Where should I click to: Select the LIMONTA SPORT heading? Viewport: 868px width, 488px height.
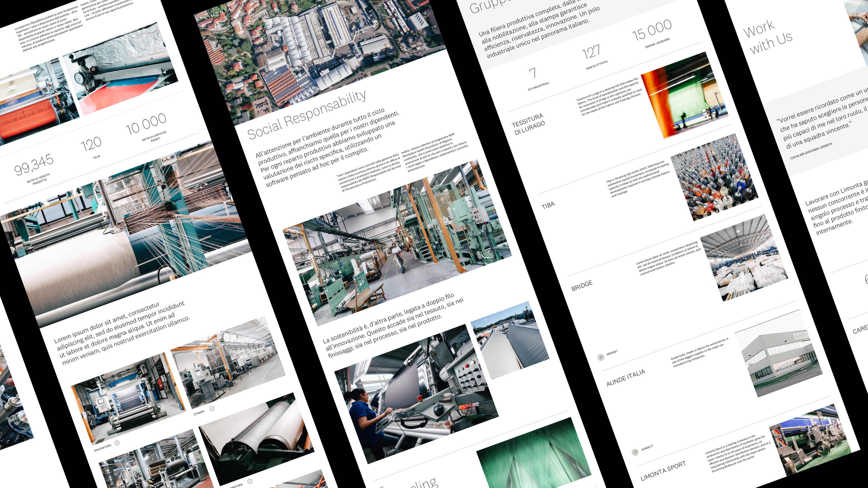point(663,471)
